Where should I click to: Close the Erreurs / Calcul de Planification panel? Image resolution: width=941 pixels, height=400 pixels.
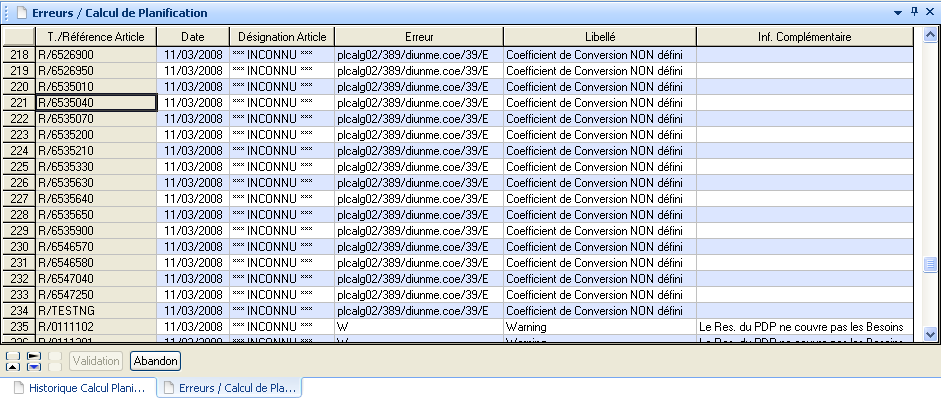[x=928, y=13]
